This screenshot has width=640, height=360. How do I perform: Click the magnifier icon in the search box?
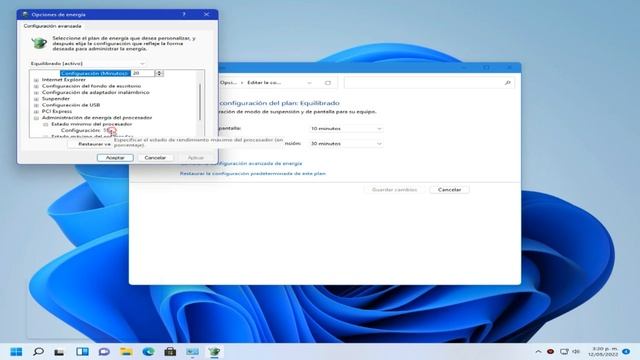tap(507, 83)
